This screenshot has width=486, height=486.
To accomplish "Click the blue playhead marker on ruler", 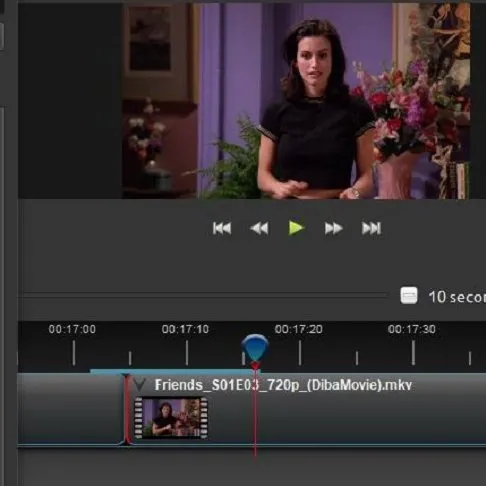I will (255, 348).
